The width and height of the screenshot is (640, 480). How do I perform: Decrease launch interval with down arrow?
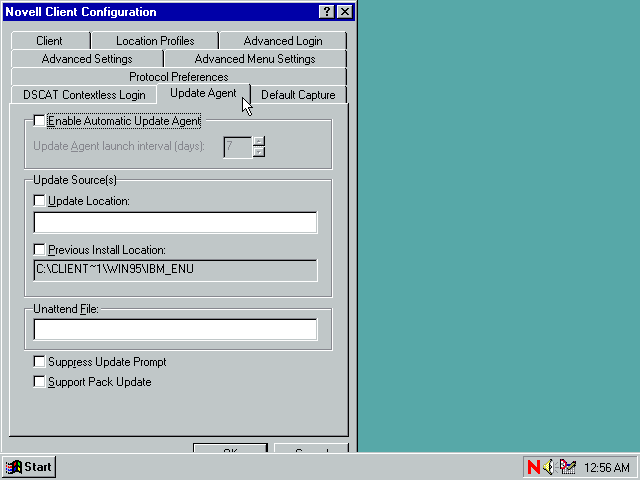tap(259, 152)
